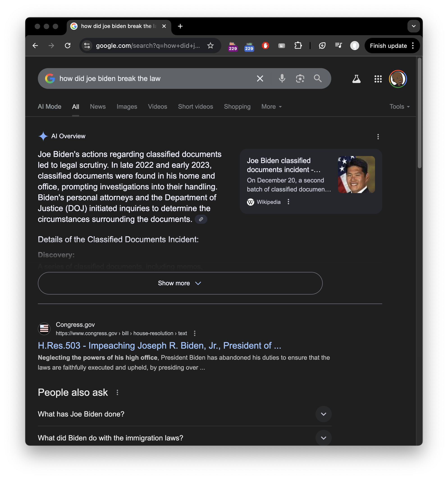Image resolution: width=448 pixels, height=479 pixels.
Task: Bookmark this page with the star icon
Action: (x=210, y=46)
